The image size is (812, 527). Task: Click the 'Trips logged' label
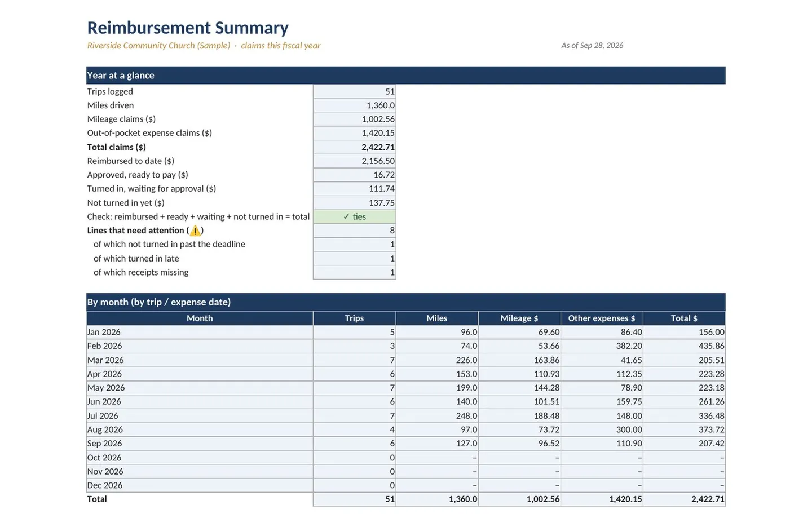pos(110,91)
